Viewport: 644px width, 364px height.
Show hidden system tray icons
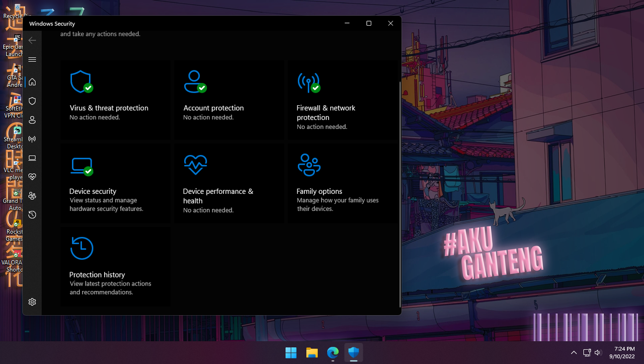[574, 353]
